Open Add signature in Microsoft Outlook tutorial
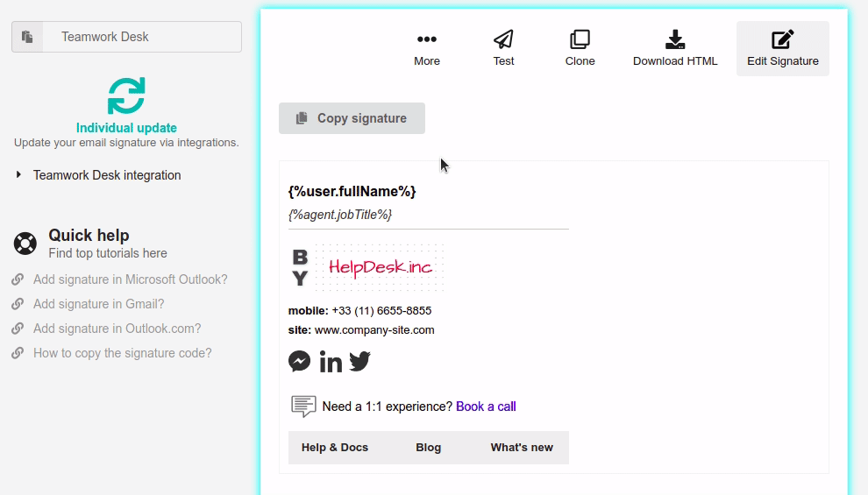This screenshot has width=868, height=495. point(130,279)
